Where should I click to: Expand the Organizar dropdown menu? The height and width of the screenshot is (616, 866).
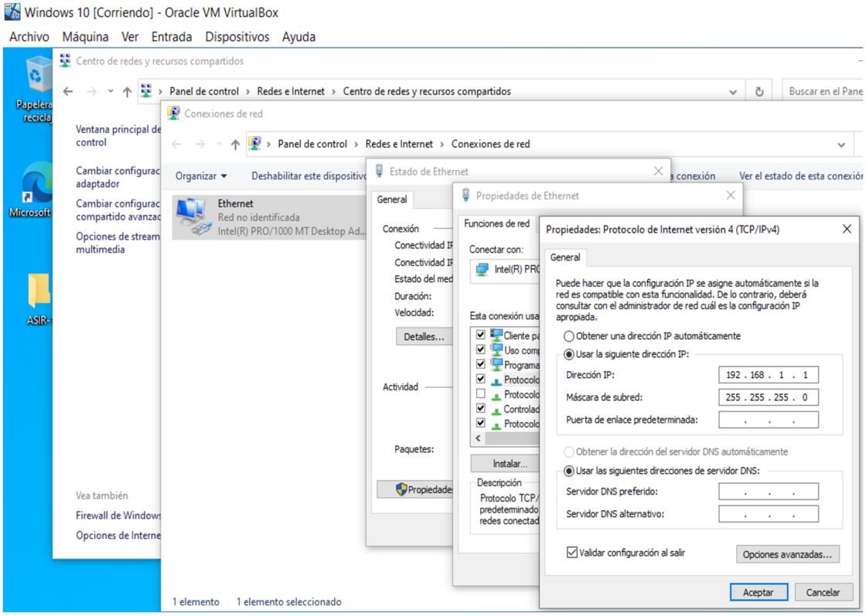[x=201, y=176]
